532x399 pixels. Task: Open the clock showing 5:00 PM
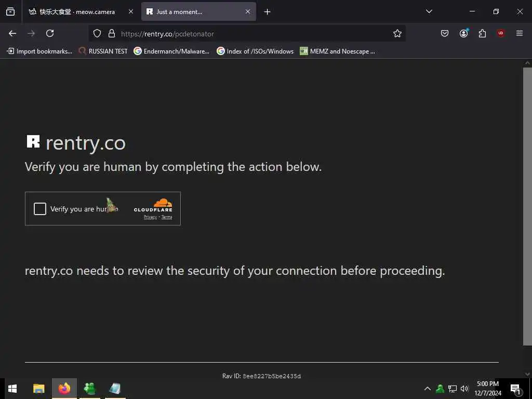pos(487,389)
